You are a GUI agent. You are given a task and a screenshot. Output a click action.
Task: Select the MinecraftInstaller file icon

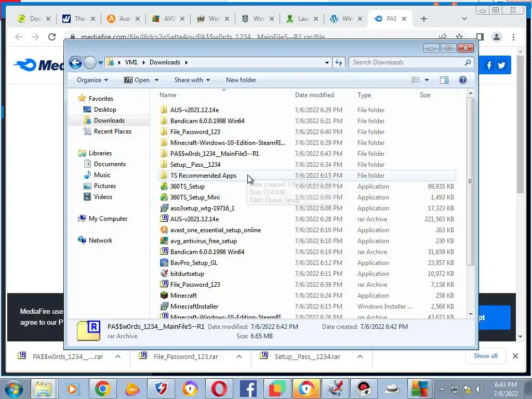click(164, 306)
